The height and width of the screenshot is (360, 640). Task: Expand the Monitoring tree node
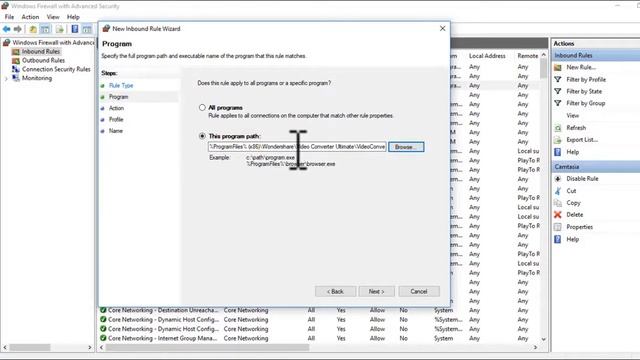coord(6,78)
